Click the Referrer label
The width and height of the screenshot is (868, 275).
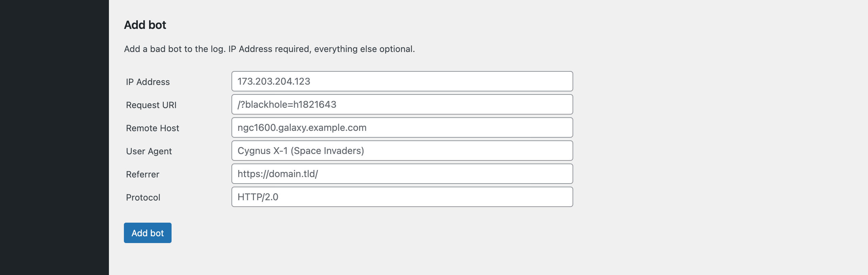(x=143, y=174)
